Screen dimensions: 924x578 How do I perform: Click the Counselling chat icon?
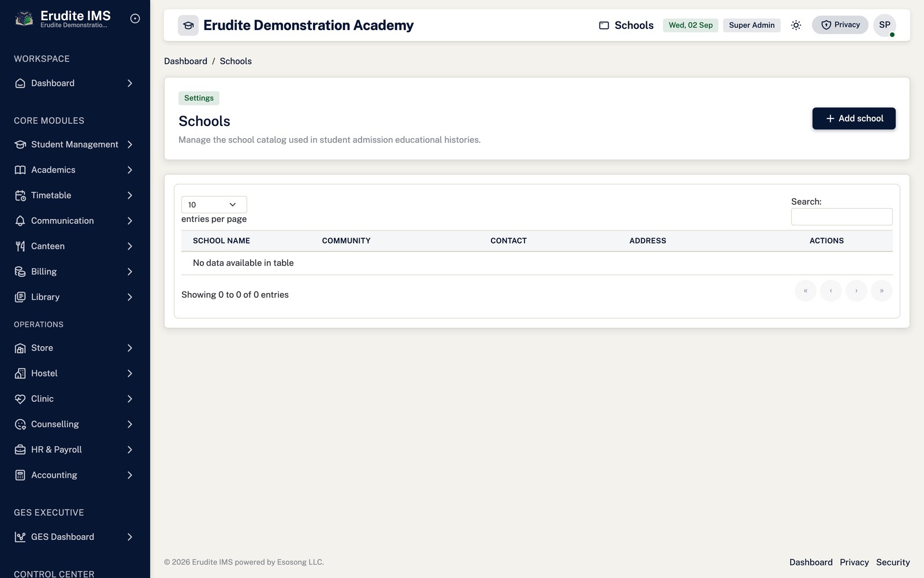point(20,424)
